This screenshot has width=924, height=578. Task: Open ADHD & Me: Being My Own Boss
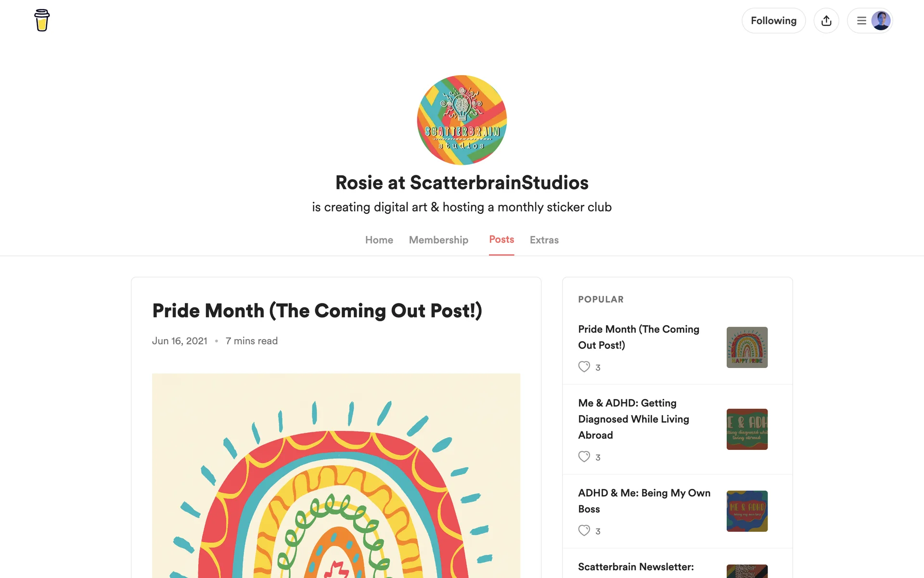pos(644,501)
